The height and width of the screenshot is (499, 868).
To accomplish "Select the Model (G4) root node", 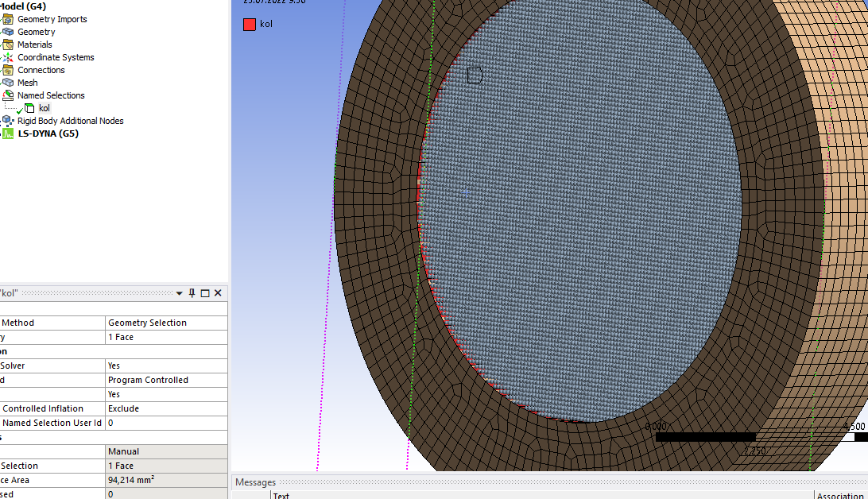I will pyautogui.click(x=23, y=6).
